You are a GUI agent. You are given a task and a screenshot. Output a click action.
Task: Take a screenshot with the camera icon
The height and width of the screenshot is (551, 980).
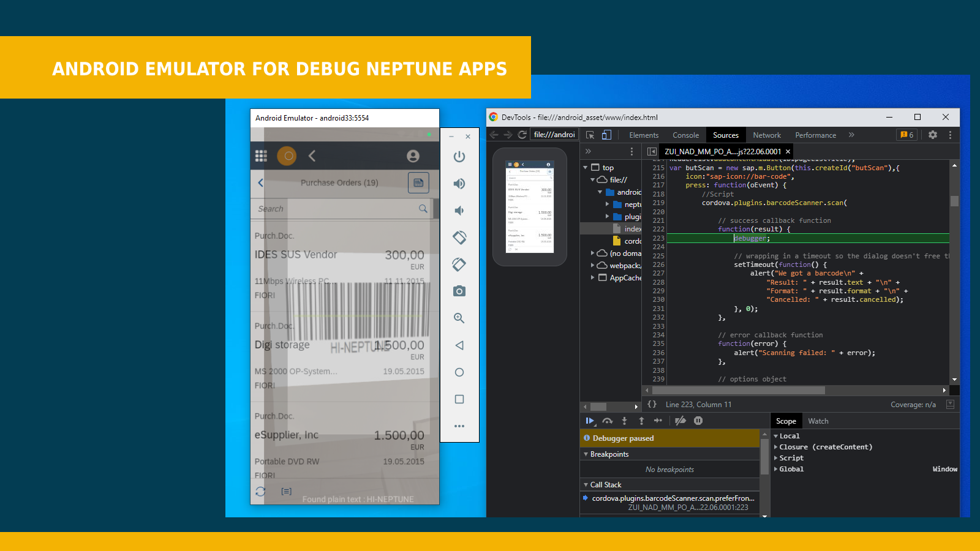pos(459,291)
